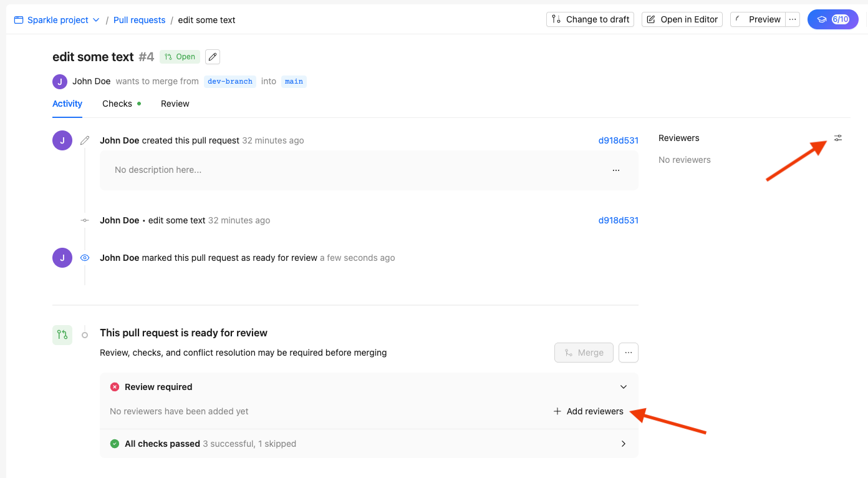This screenshot has width=868, height=478.
Task: Open commit d918d531 link on creation event
Action: click(619, 140)
